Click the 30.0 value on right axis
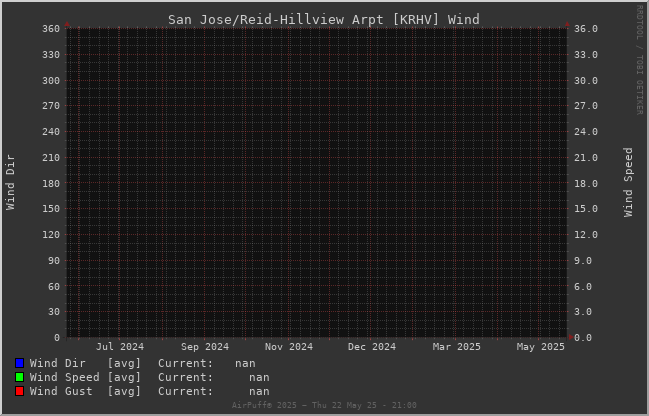The image size is (649, 416). [x=586, y=81]
